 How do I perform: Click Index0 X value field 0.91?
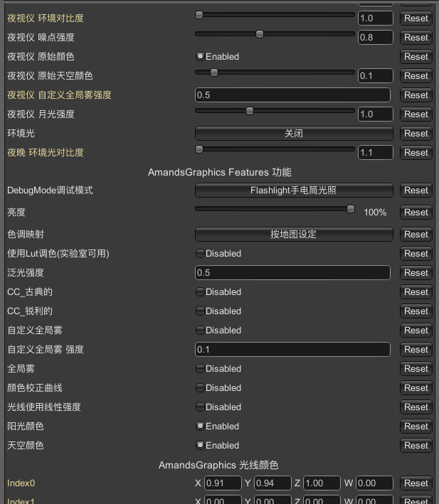click(223, 483)
